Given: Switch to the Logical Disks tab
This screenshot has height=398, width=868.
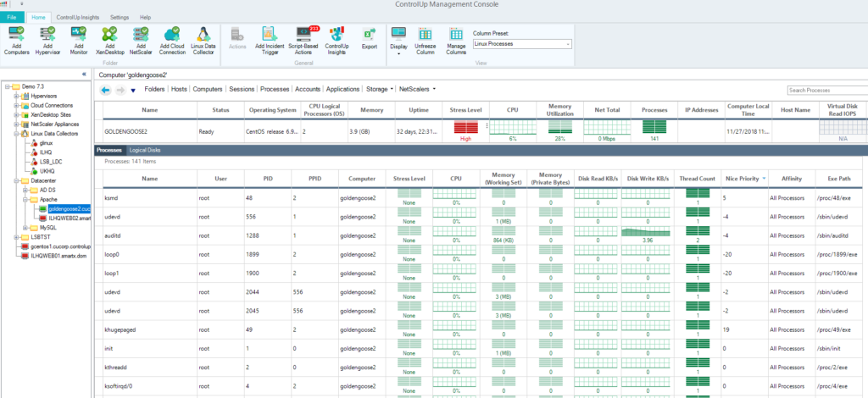Looking at the screenshot, I should click(145, 151).
